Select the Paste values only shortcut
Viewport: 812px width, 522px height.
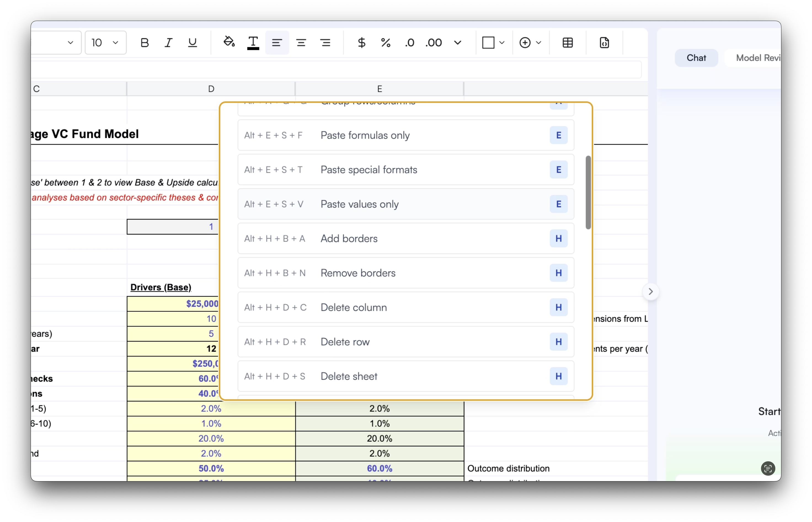[405, 204]
